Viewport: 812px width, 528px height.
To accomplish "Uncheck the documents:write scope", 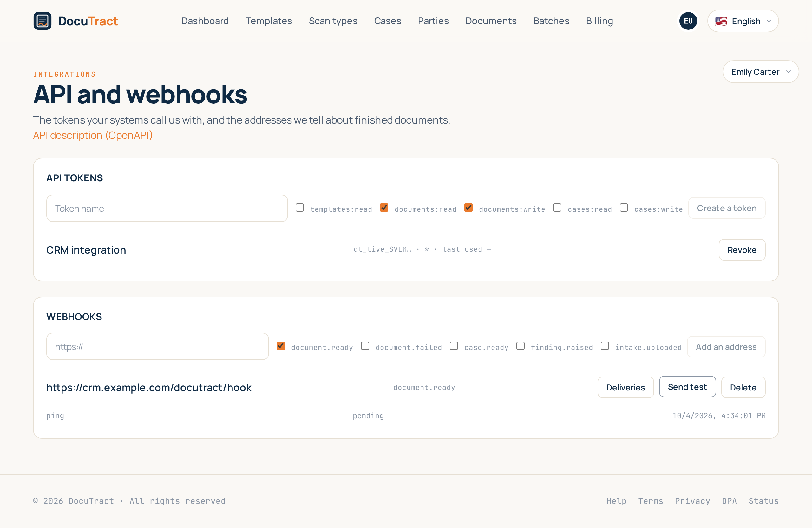I will point(468,208).
